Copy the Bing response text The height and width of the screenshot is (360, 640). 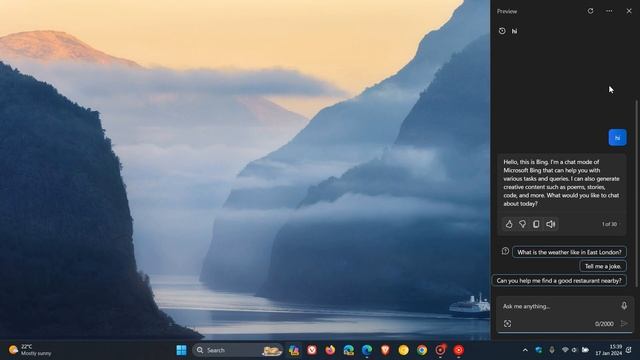click(x=536, y=224)
